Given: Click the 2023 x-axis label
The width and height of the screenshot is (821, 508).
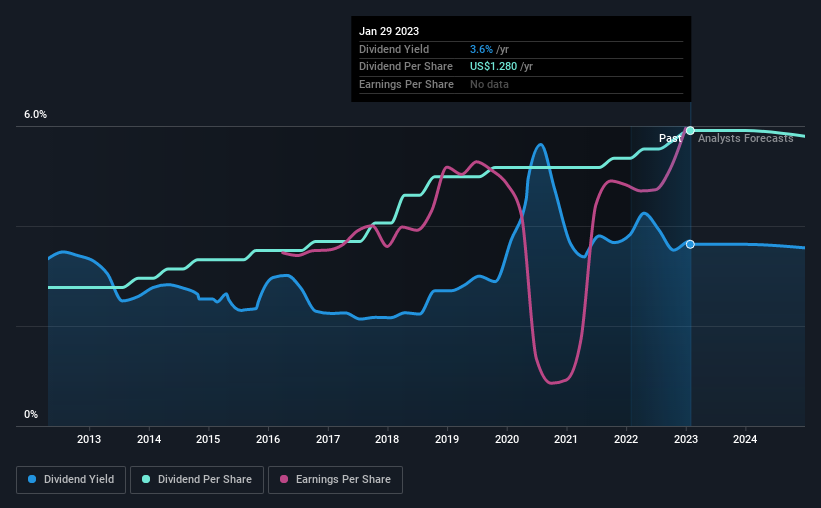Looking at the screenshot, I should click(685, 439).
